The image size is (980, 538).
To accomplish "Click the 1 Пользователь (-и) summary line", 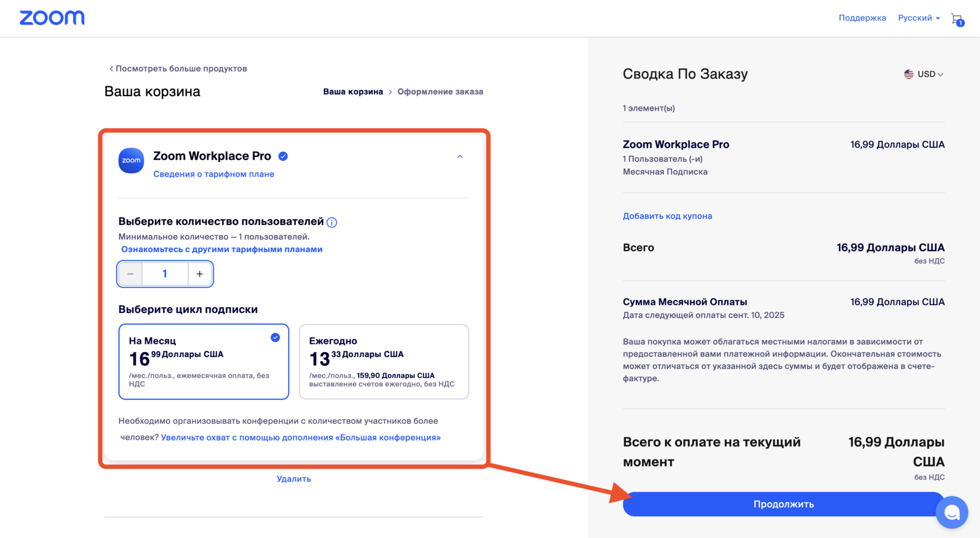I will point(663,159).
